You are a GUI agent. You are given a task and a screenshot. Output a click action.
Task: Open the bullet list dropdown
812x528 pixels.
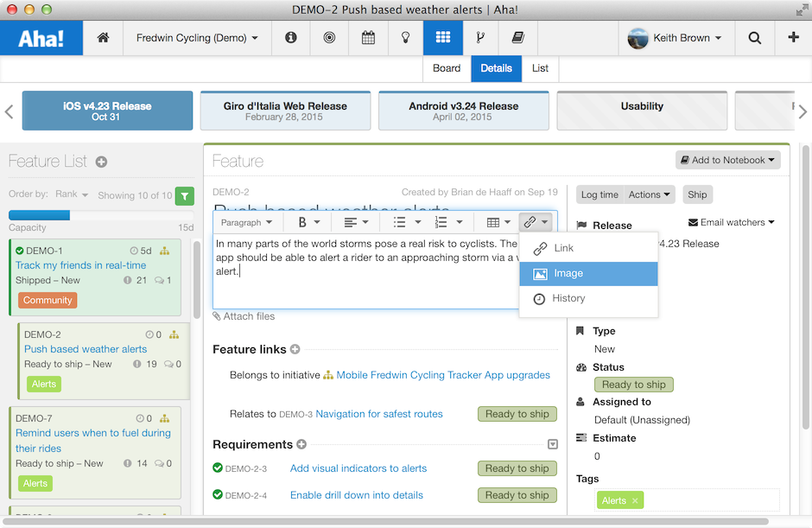pos(407,222)
